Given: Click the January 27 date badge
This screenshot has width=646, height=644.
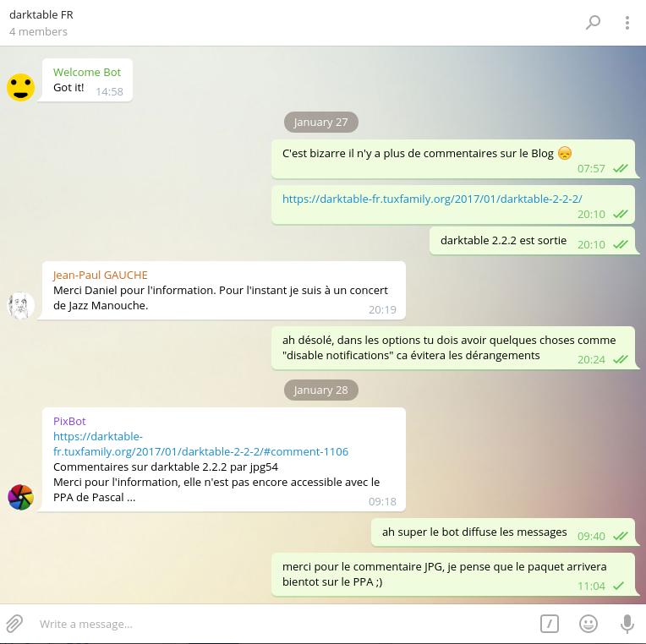Looking at the screenshot, I should [321, 123].
